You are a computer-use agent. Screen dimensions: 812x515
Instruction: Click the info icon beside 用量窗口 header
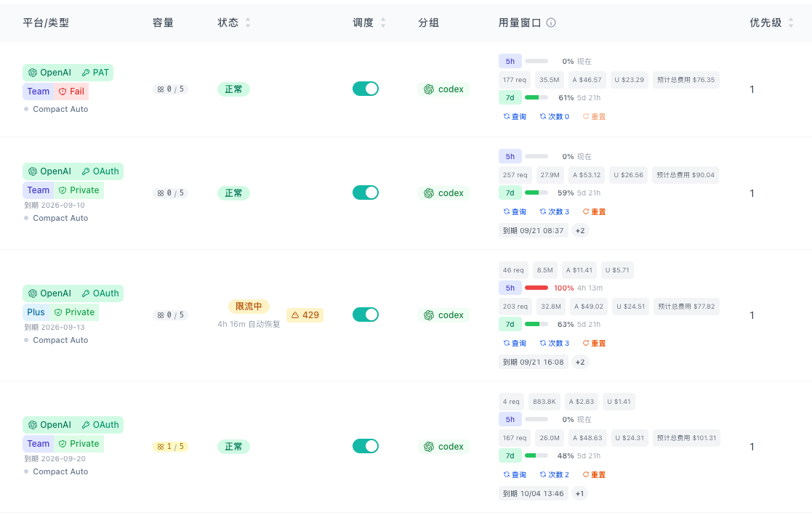click(x=551, y=23)
